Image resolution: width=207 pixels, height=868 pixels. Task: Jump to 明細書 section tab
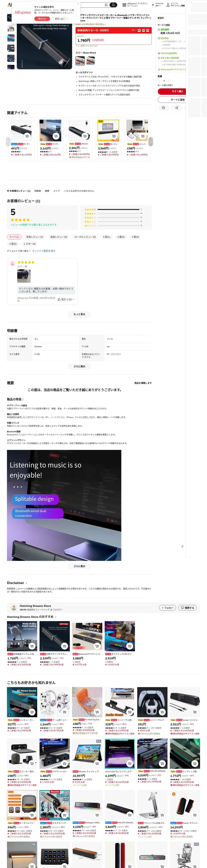[x=37, y=191]
